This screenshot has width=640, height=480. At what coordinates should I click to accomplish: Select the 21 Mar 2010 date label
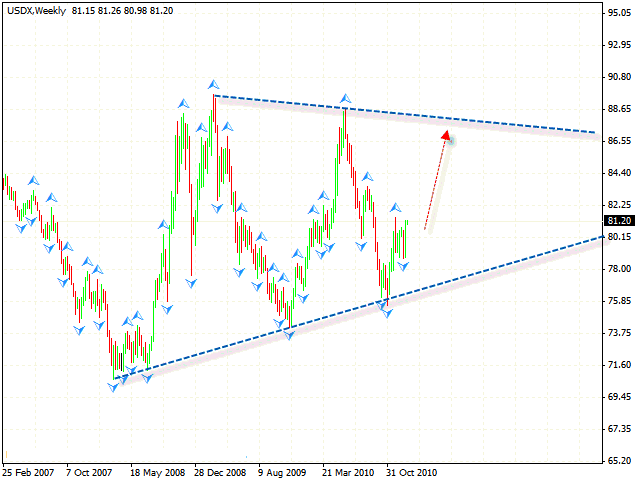(x=348, y=473)
